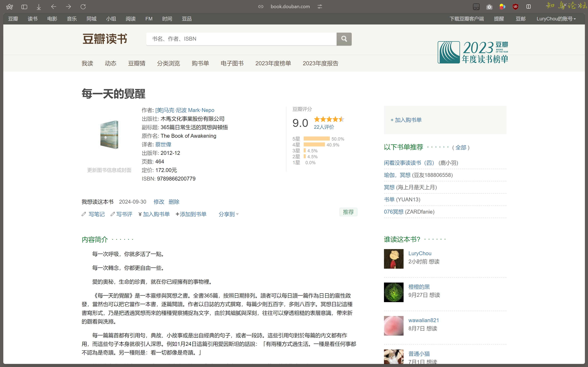The width and height of the screenshot is (588, 367).
Task: Switch to 我读 tab
Action: 87,63
